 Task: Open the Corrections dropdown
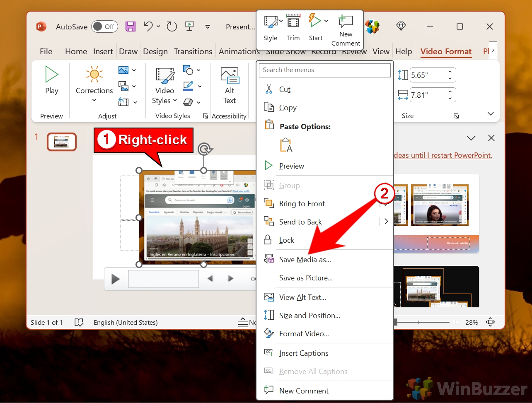tap(94, 85)
